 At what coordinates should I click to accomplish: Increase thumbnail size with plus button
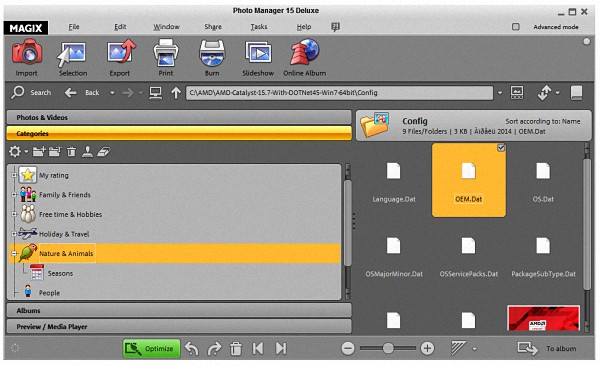427,348
